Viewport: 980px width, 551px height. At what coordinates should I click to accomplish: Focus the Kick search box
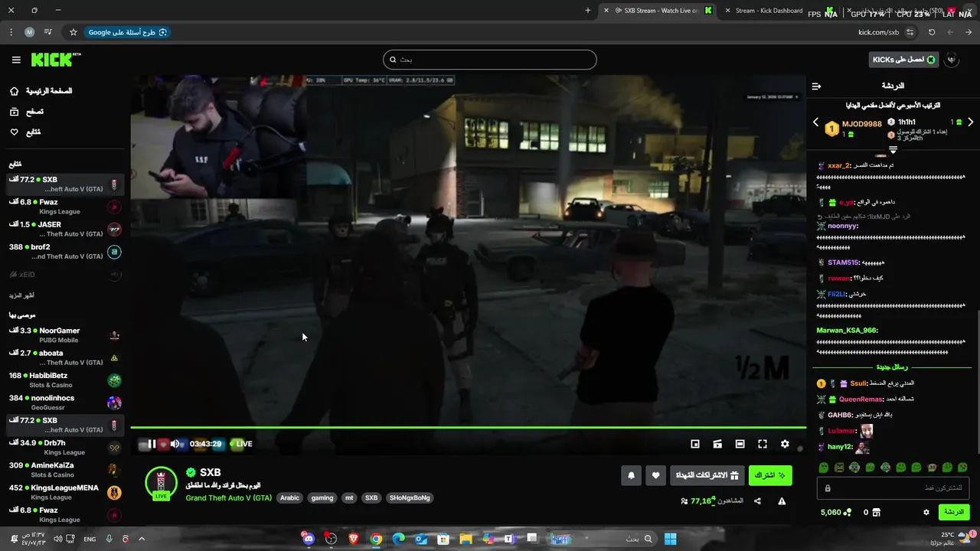coord(490,60)
